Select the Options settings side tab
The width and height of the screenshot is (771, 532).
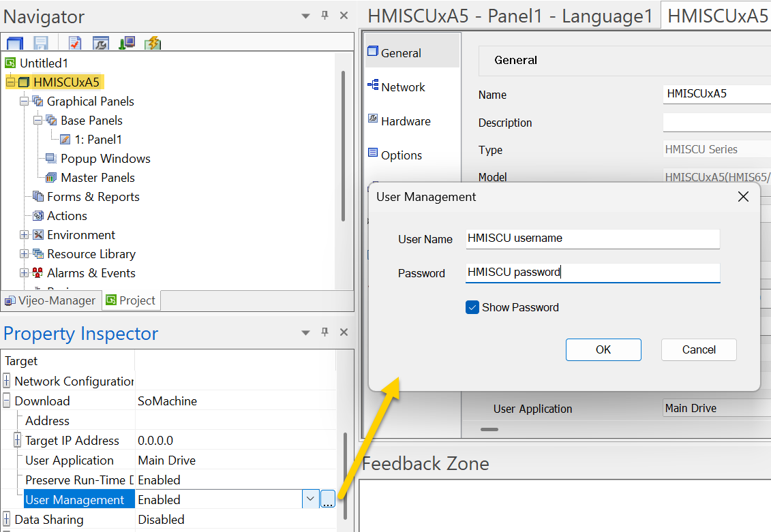pyautogui.click(x=412, y=155)
